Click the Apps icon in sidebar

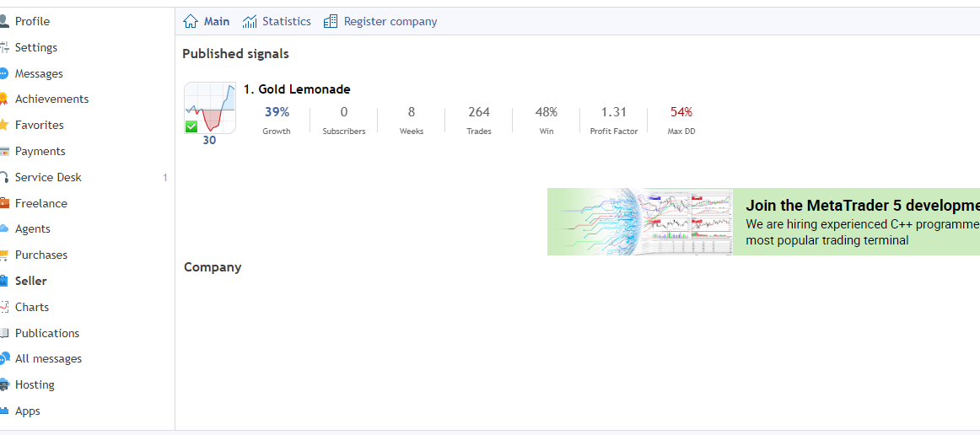(3, 411)
